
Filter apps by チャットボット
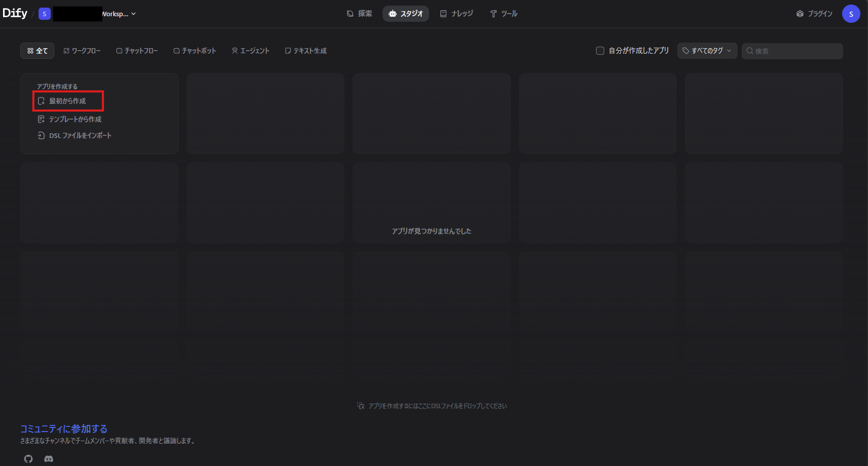(x=195, y=51)
